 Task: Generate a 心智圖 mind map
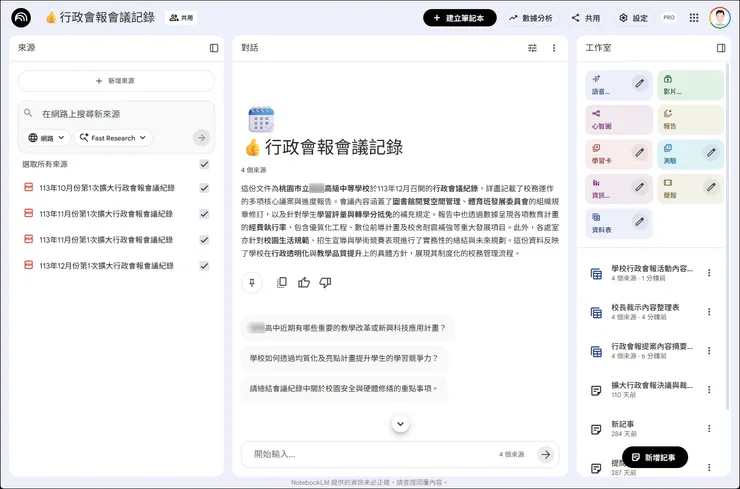tap(619, 119)
